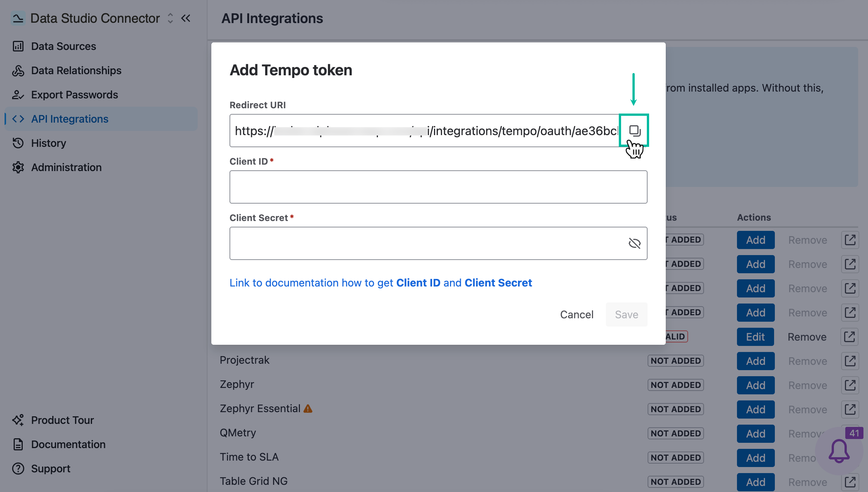
Task: Click the warning icon beside Zephyr Essential
Action: pyautogui.click(x=308, y=409)
